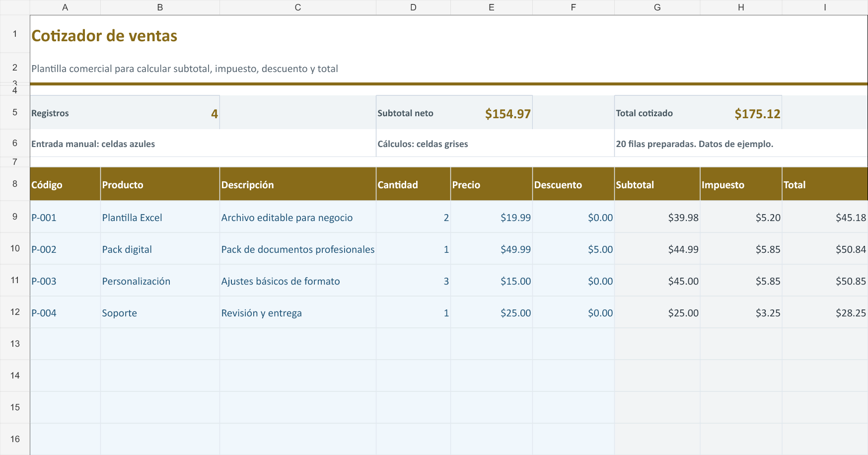The width and height of the screenshot is (868, 455).
Task: Click the $45.18 total cell
Action: 825,217
